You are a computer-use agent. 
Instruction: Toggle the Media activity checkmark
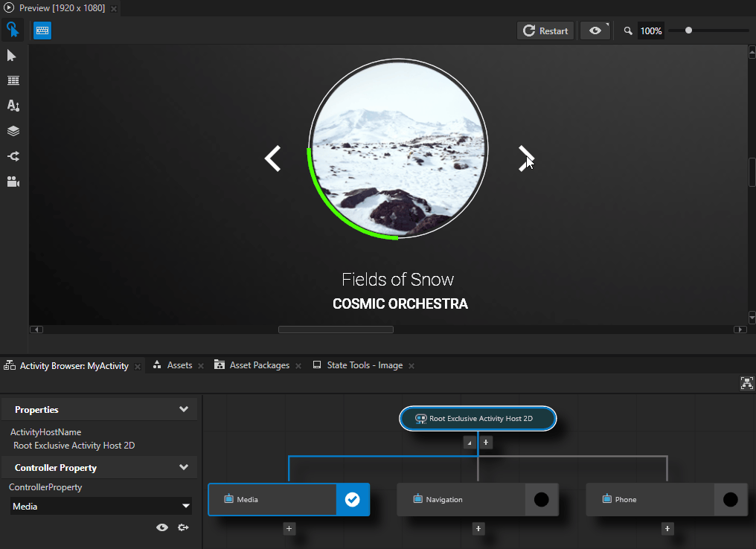click(x=352, y=499)
